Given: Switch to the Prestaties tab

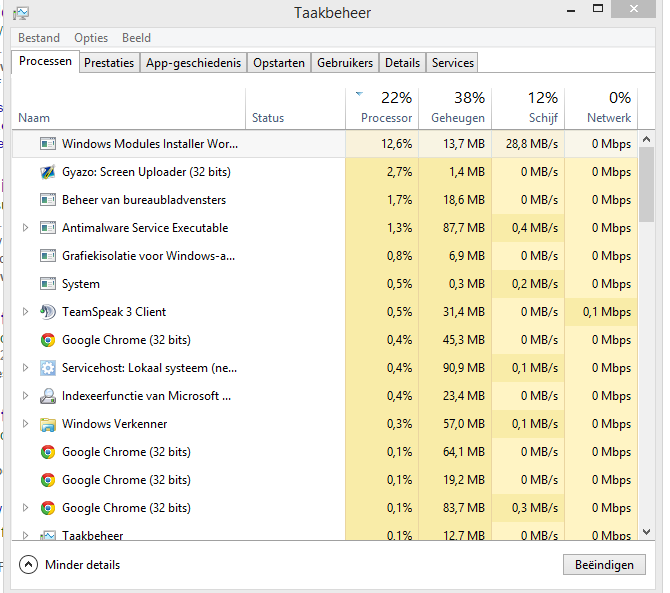Looking at the screenshot, I should tap(109, 63).
